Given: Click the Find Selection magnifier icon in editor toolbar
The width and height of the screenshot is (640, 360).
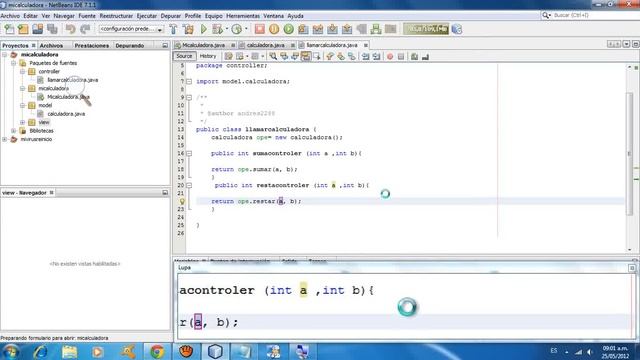Looking at the screenshot, I should (273, 57).
